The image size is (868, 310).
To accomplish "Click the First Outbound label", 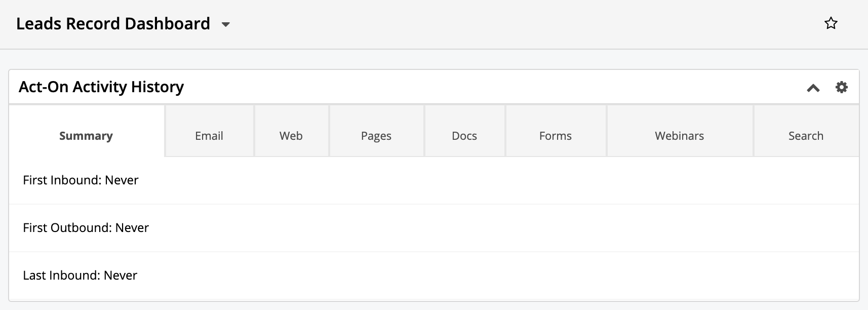I will pyautogui.click(x=67, y=228).
